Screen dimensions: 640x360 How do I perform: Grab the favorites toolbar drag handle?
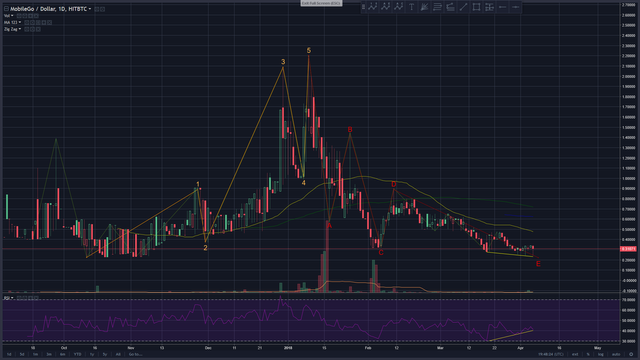(363, 7)
